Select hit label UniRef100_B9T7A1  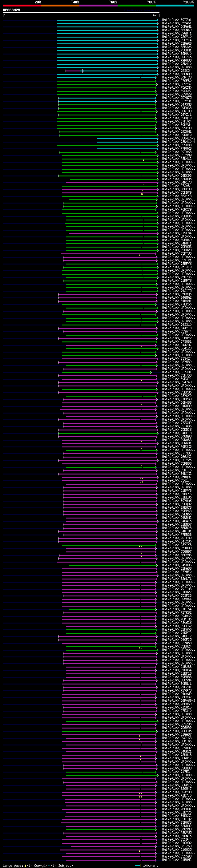tap(176, 20)
